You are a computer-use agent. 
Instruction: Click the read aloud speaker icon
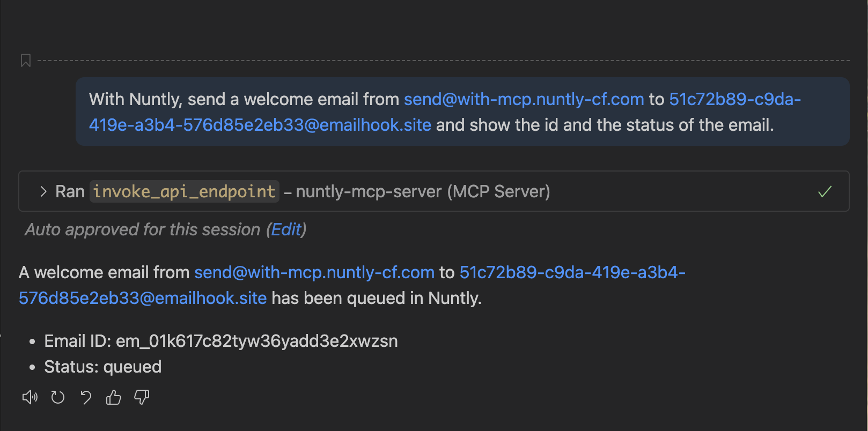coord(30,397)
